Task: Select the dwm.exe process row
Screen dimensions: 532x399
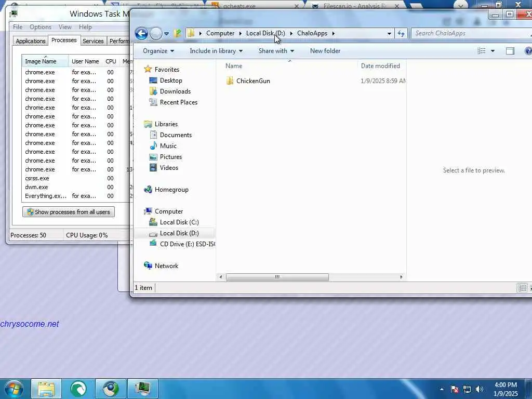Action: pos(76,187)
